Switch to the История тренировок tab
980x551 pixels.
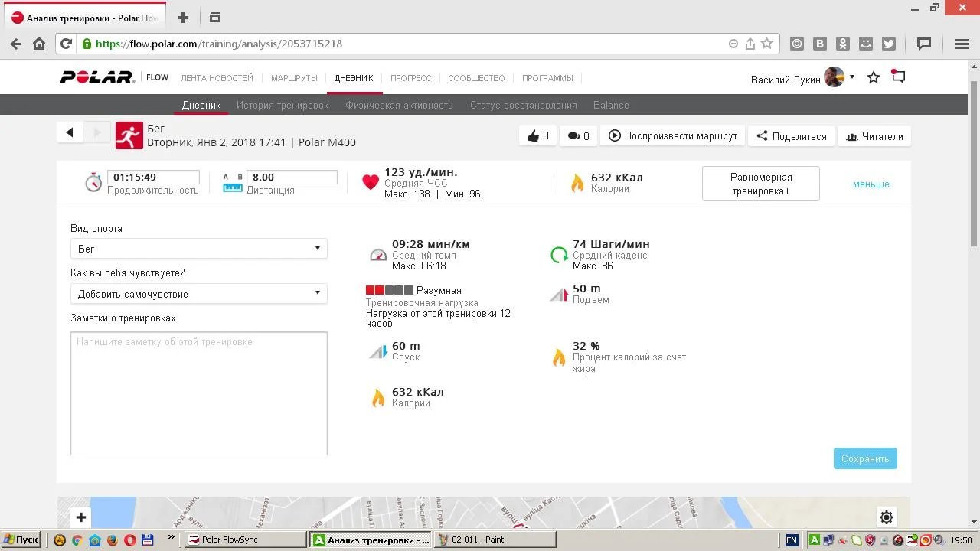pos(282,105)
